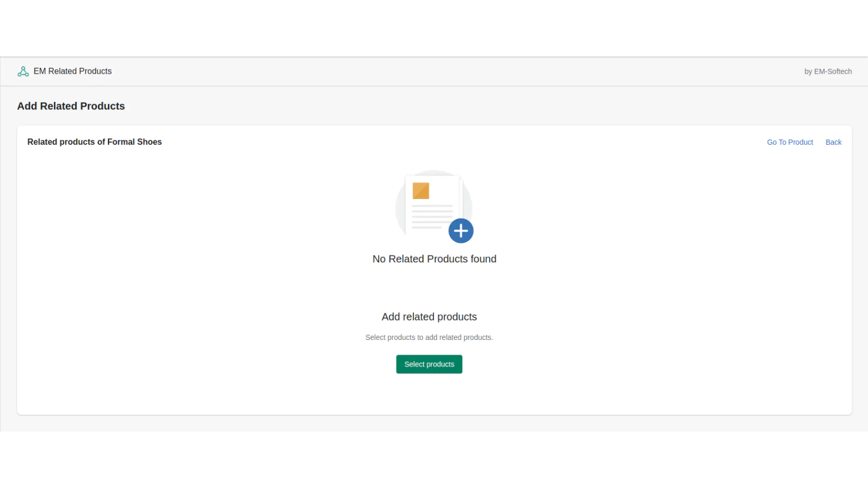Viewport: 868px width, 488px height.
Task: Open the Go To Product link
Action: pos(789,142)
